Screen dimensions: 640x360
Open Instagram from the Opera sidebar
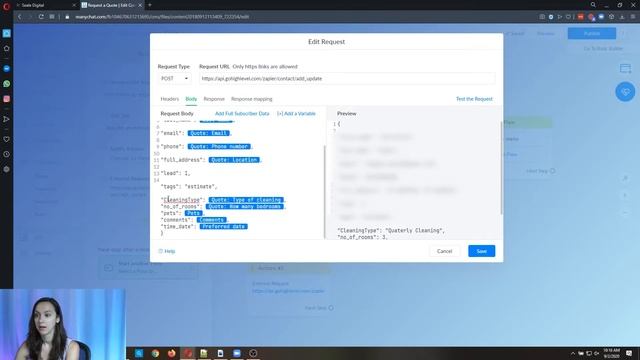coord(7,99)
